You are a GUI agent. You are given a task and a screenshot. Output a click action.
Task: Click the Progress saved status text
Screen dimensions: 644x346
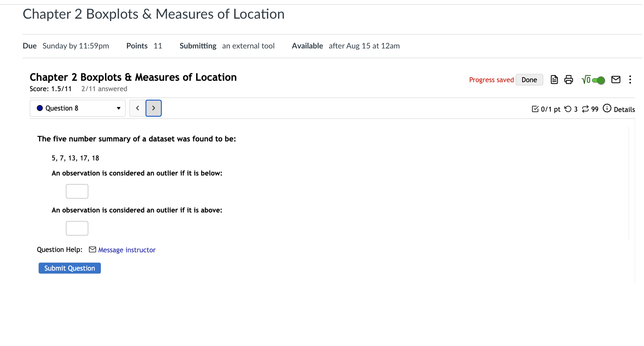pyautogui.click(x=491, y=80)
